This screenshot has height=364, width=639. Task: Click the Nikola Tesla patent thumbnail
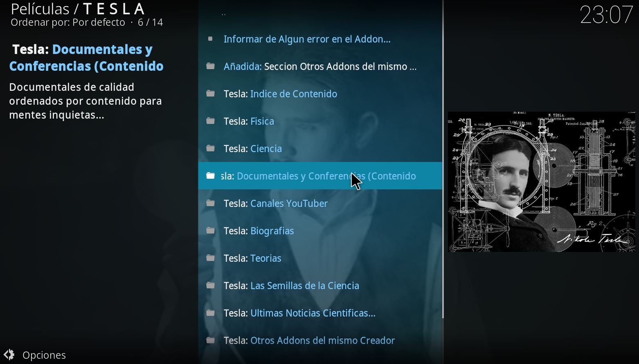542,182
